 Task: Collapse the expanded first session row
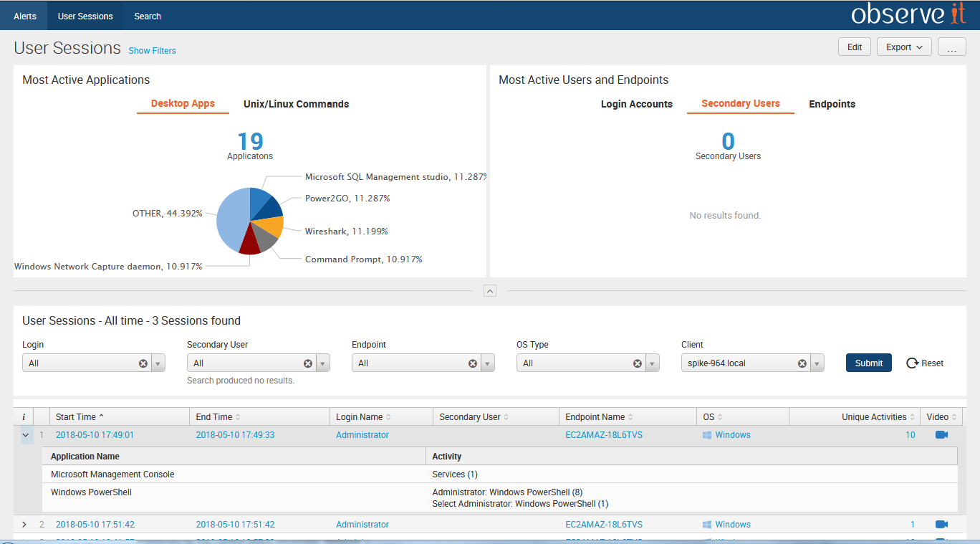point(26,435)
